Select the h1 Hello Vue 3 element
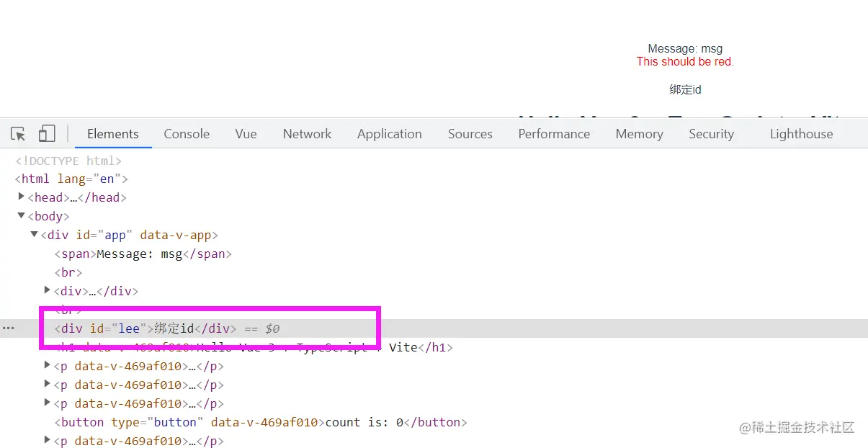The width and height of the screenshot is (868, 448). pyautogui.click(x=254, y=347)
